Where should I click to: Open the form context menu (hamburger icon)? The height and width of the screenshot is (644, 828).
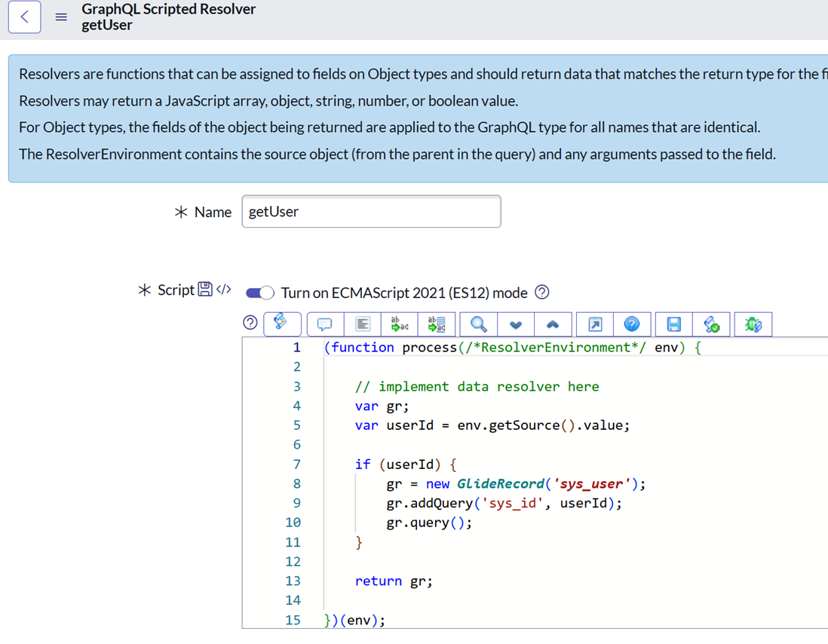pos(62,17)
